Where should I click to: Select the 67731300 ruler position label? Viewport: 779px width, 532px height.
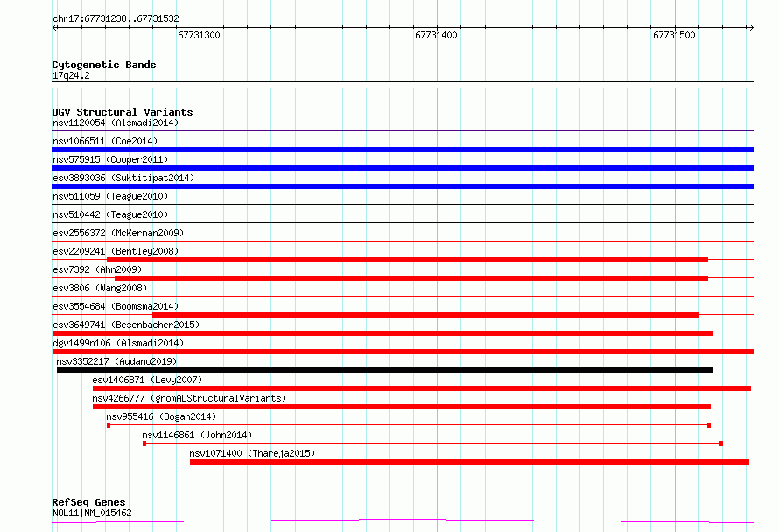199,35
